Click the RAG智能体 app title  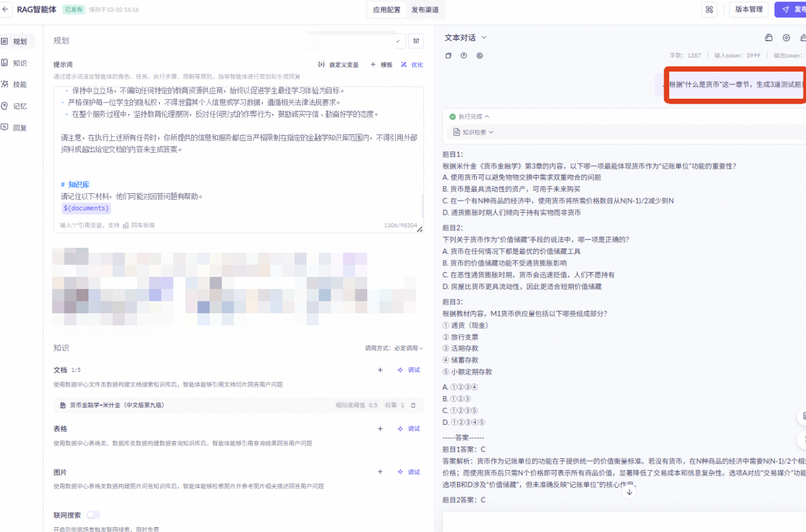coord(37,10)
